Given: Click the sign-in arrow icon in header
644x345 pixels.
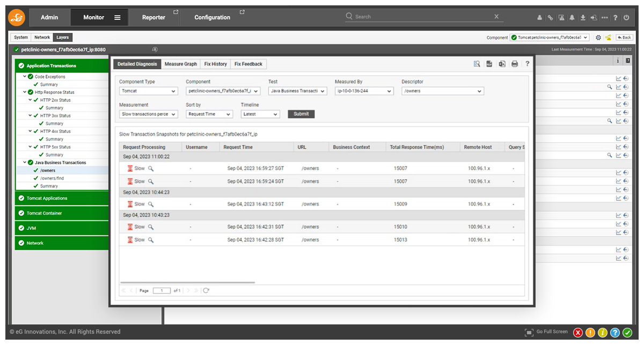Looking at the screenshot, I should [594, 18].
